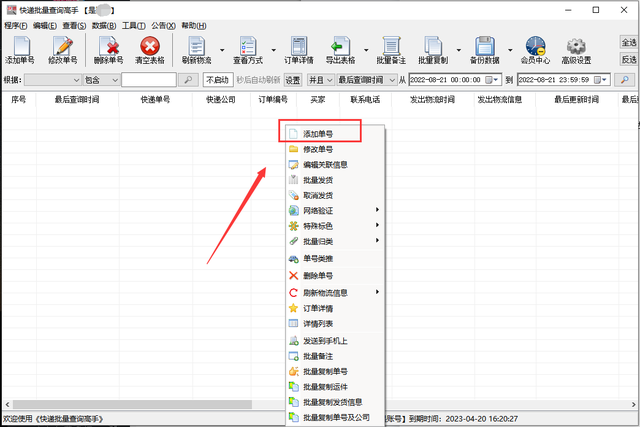This screenshot has height=427, width=640.
Task: Click the 备份数据 floppy disk icon
Action: 484,50
